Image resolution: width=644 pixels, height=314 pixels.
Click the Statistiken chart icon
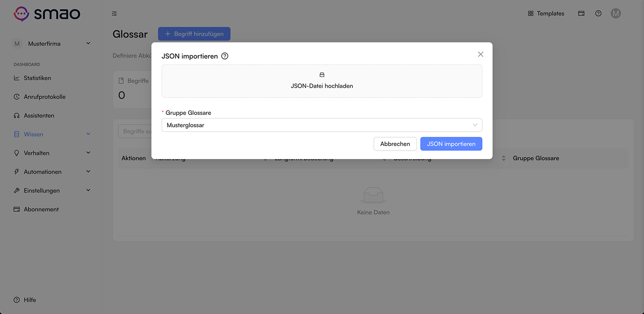(17, 78)
